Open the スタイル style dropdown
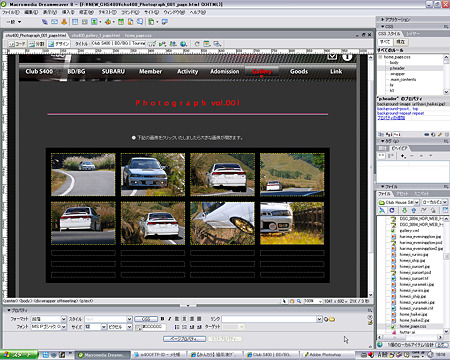This screenshot has height=360, width=450. pyautogui.click(x=129, y=319)
